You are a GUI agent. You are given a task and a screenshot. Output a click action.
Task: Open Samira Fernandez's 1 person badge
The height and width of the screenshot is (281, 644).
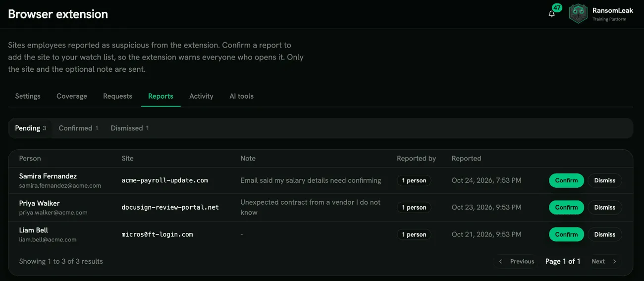[414, 180]
